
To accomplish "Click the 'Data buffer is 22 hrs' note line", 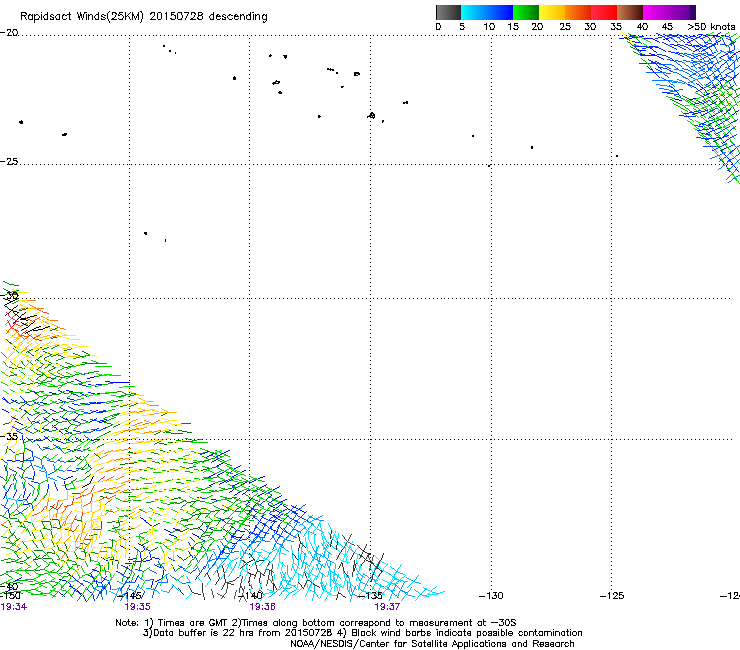I will point(362,633).
